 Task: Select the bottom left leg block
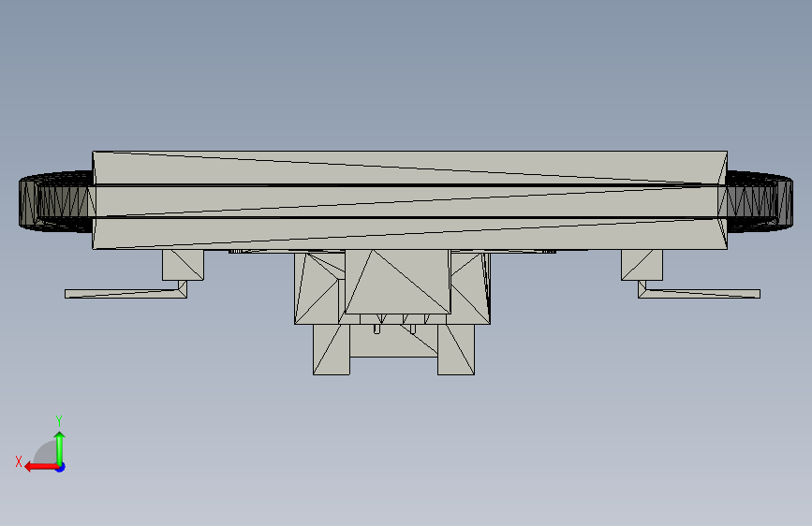332,349
